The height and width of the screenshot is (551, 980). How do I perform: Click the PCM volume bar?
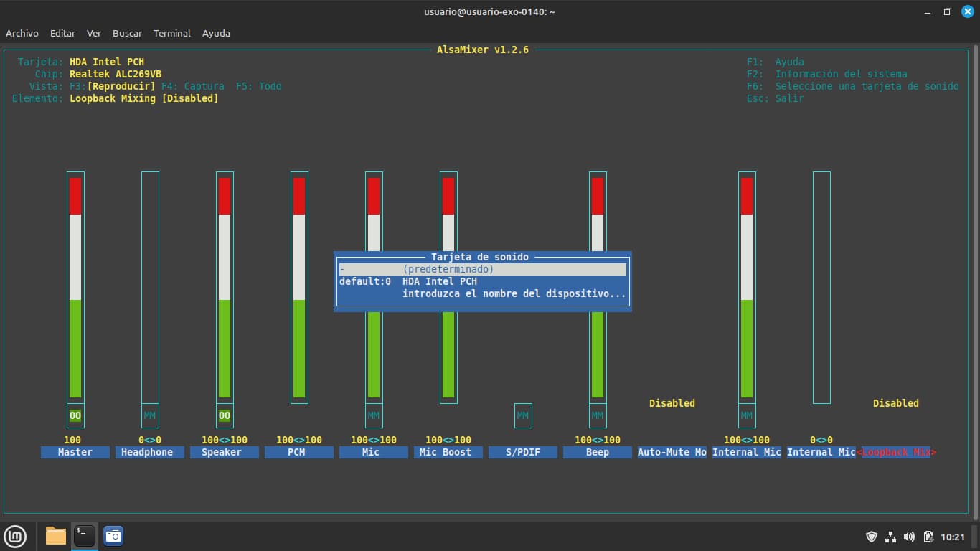coord(299,287)
